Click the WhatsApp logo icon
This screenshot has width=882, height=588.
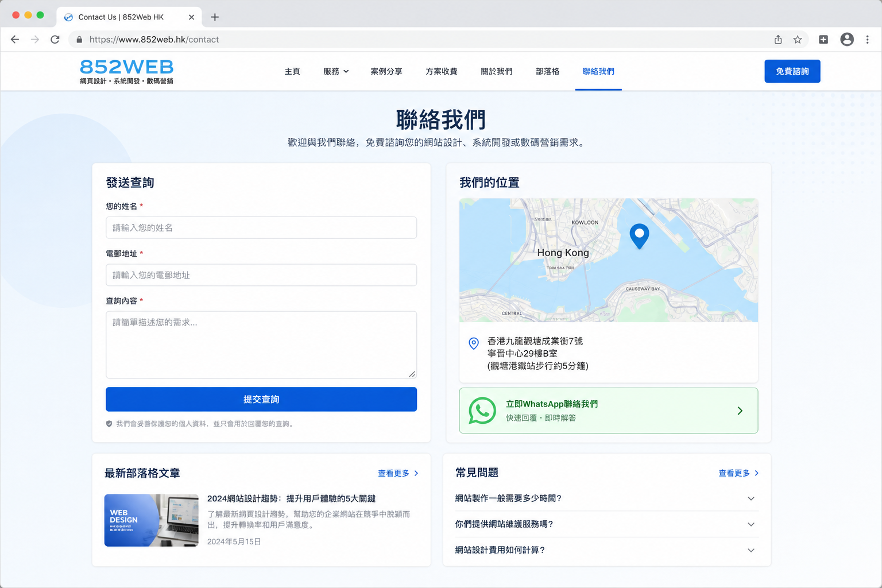(x=482, y=411)
